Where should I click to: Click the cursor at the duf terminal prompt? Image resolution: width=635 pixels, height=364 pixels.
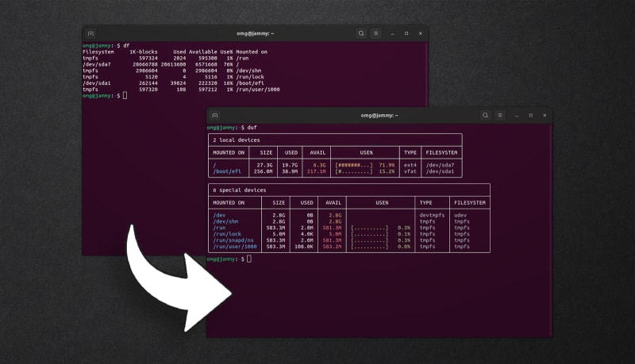[x=249, y=259]
